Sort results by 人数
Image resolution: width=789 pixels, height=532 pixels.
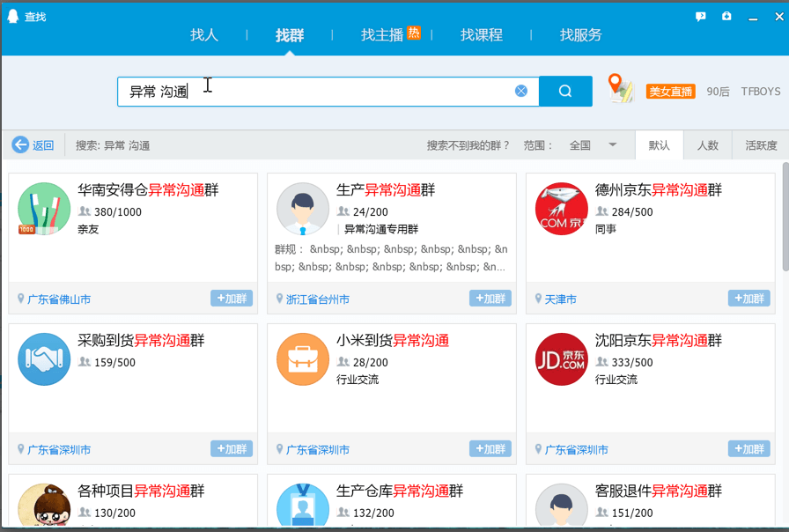pyautogui.click(x=708, y=145)
